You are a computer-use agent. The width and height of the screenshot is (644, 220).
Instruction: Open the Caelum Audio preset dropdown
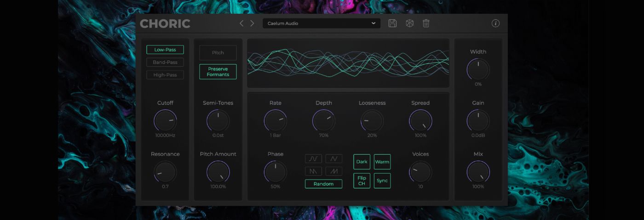pos(322,23)
